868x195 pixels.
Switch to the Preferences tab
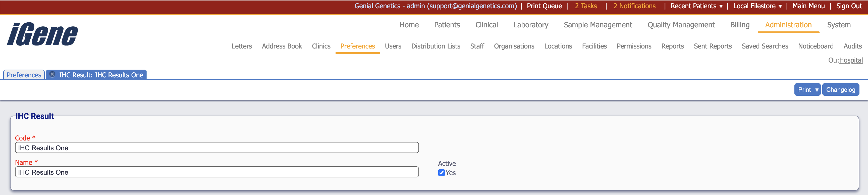[24, 75]
